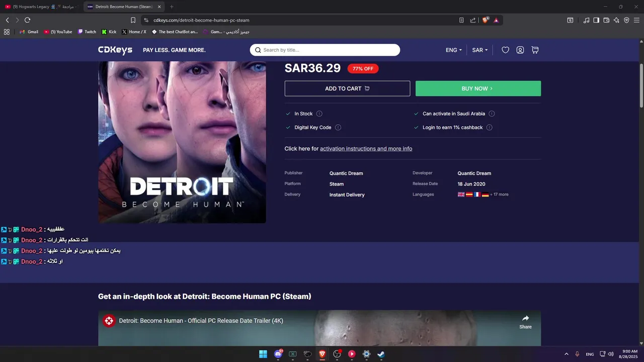Viewport: 644px width, 362px height.
Task: Show hidden system tray icons
Action: tap(567, 354)
